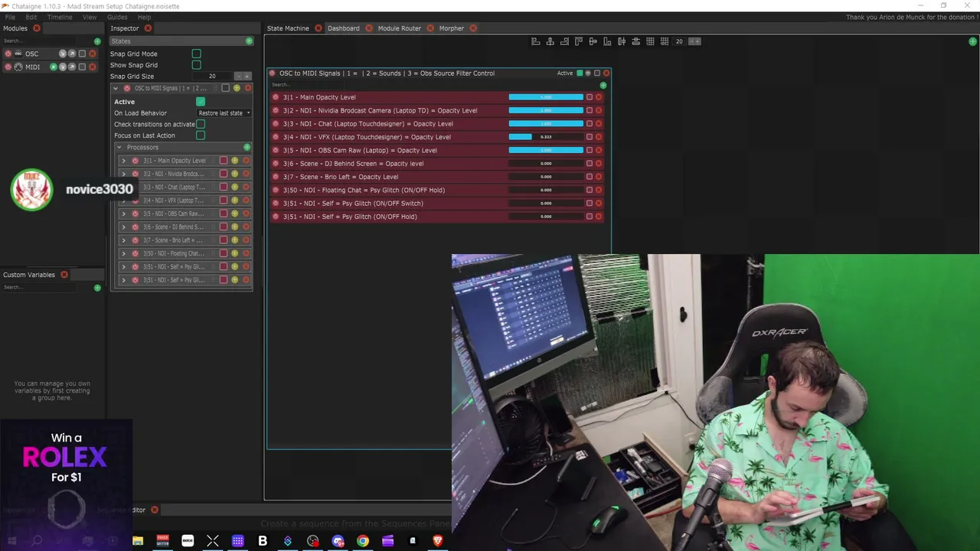Add a new state in Inspector States header
This screenshot has width=980, height=551.
click(x=249, y=41)
